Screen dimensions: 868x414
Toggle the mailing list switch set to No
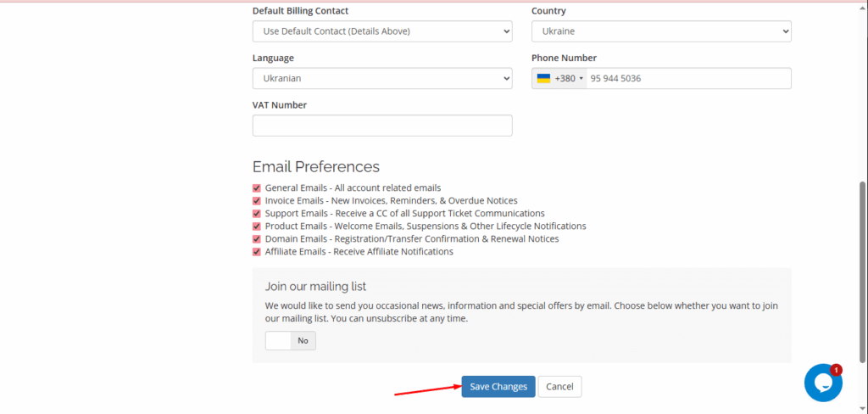tap(290, 341)
